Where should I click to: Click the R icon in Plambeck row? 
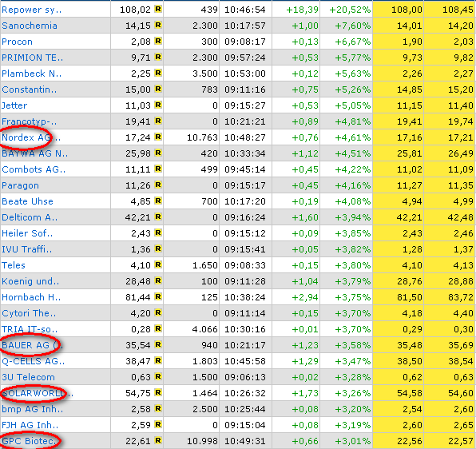click(x=158, y=73)
